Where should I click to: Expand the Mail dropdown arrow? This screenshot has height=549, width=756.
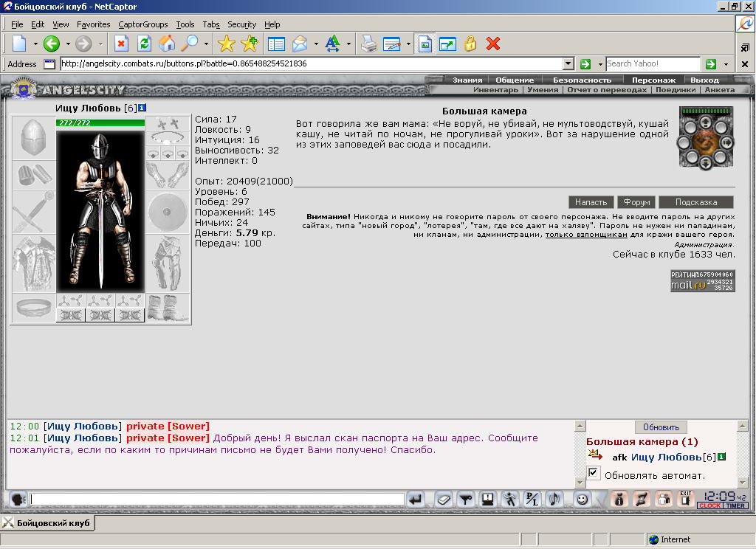point(316,44)
